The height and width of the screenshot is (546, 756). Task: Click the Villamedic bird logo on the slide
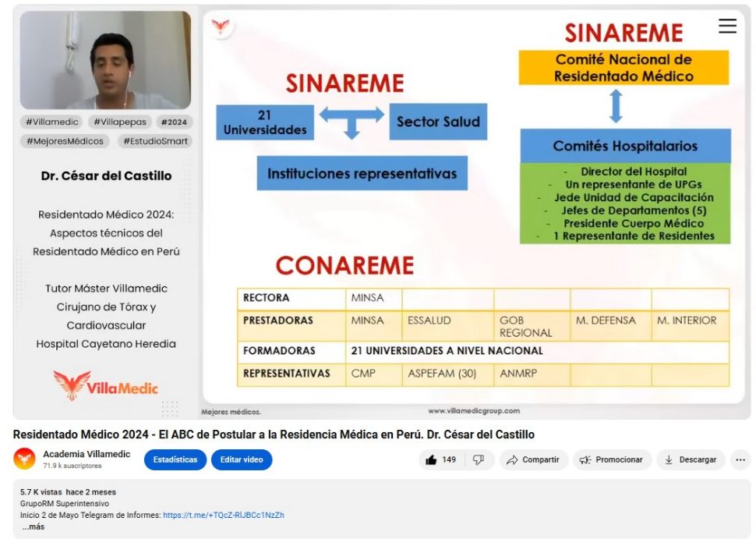coord(221,26)
